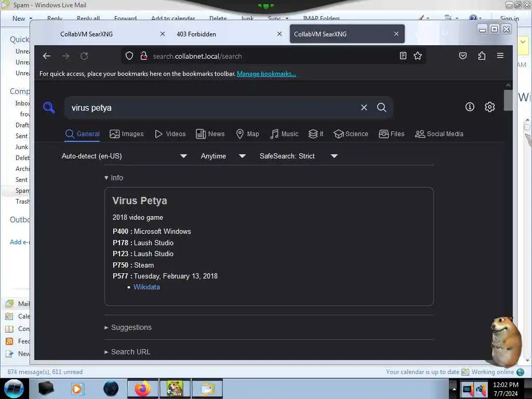
Task: Expand the Search URL section
Action: 127,352
